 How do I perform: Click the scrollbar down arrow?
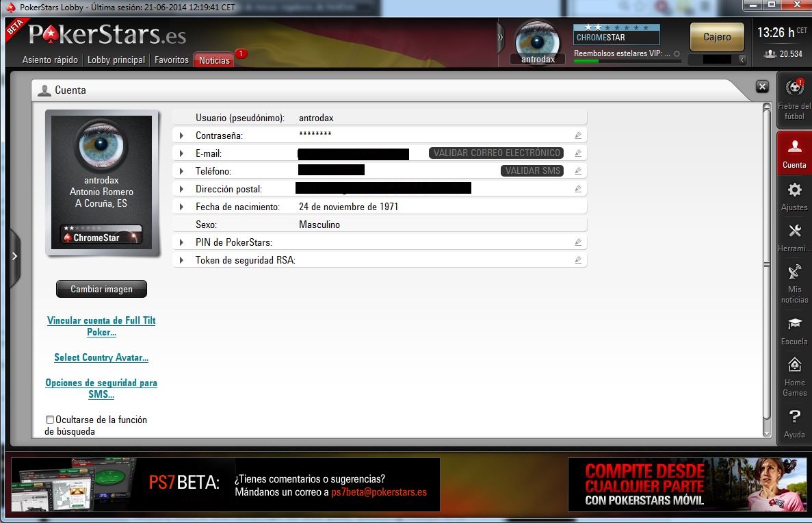tap(767, 435)
